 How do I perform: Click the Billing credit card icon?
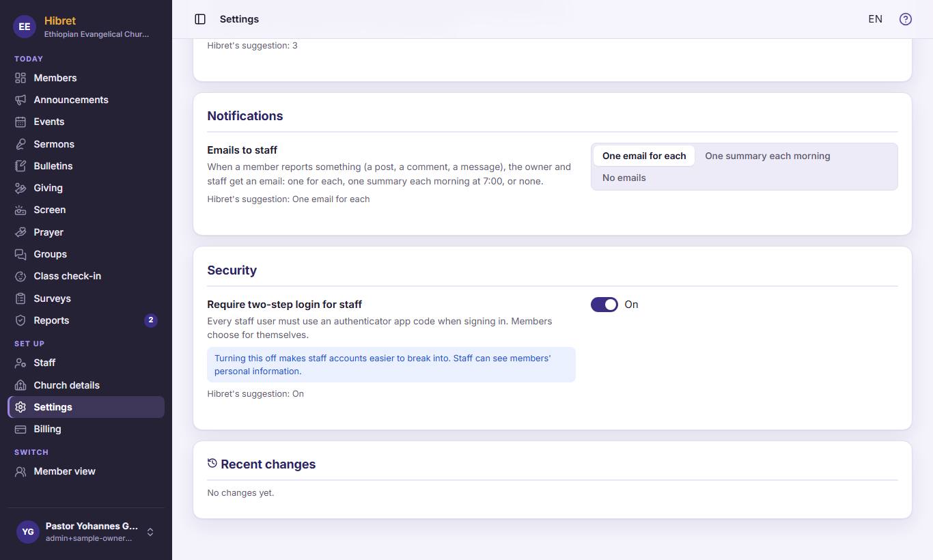(20, 429)
